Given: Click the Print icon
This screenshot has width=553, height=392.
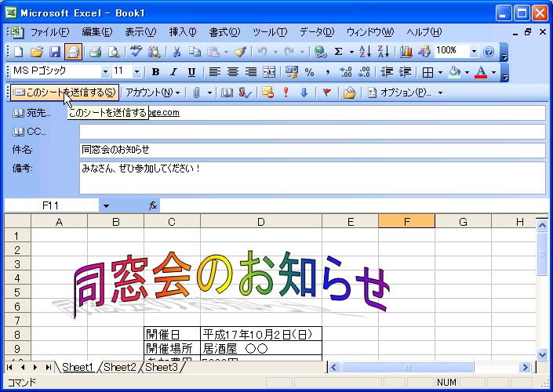Looking at the screenshot, I should coord(95,52).
